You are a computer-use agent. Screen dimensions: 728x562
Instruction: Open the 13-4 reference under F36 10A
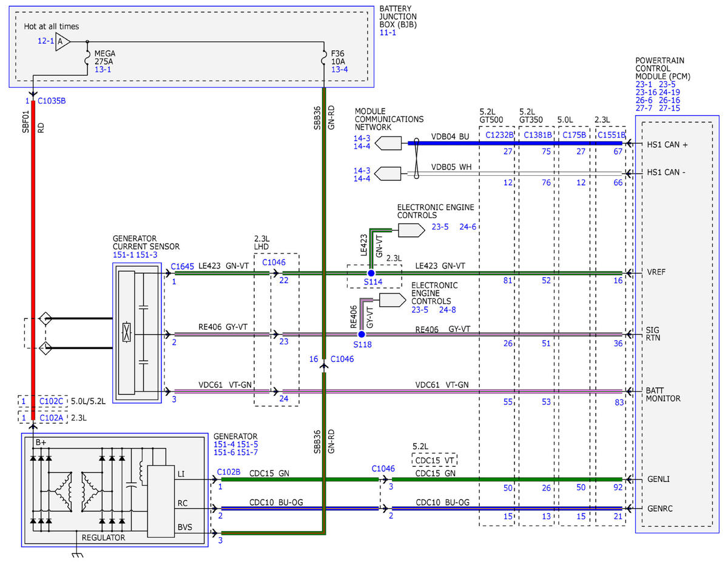340,70
